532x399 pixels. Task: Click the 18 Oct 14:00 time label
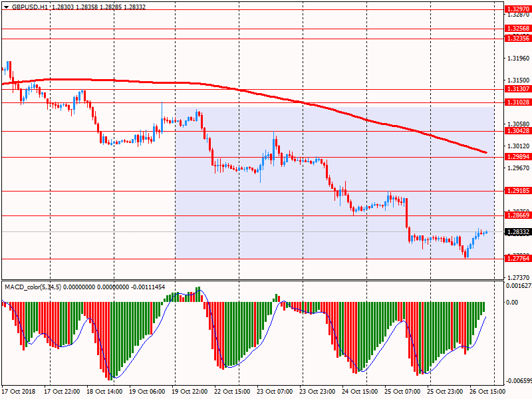[x=104, y=392]
